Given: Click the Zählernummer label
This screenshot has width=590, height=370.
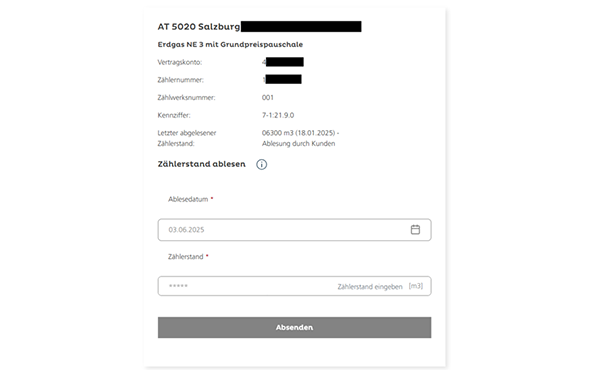Looking at the screenshot, I should tap(180, 80).
